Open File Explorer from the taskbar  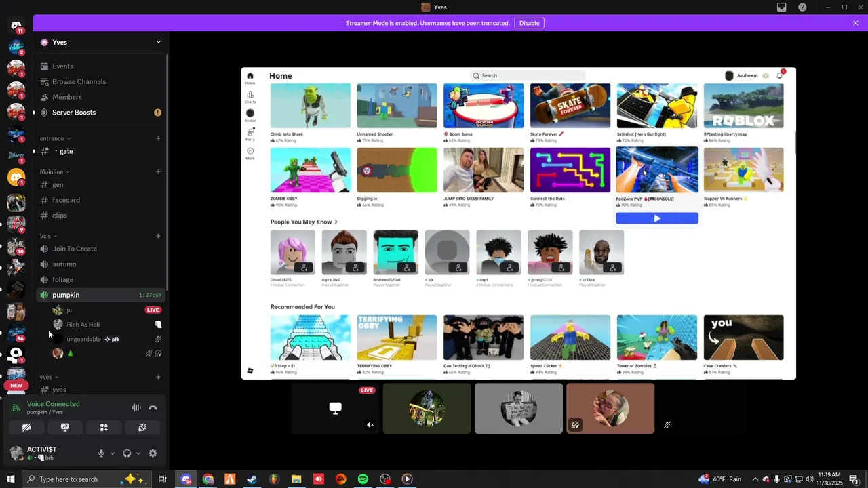296,479
